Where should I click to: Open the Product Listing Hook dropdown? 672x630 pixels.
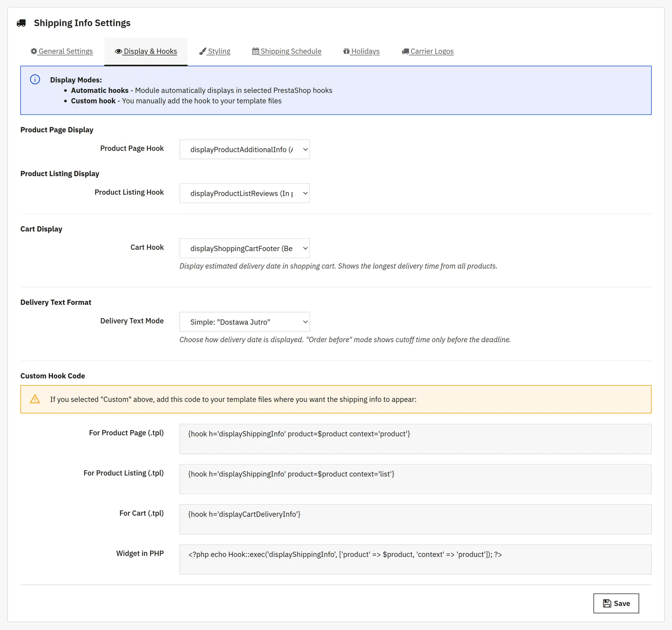click(x=244, y=193)
